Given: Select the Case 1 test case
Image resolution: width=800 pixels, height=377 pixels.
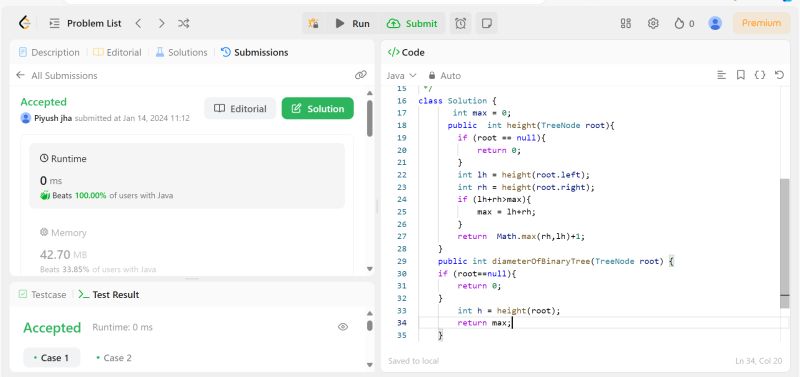Looking at the screenshot, I should tap(52, 358).
